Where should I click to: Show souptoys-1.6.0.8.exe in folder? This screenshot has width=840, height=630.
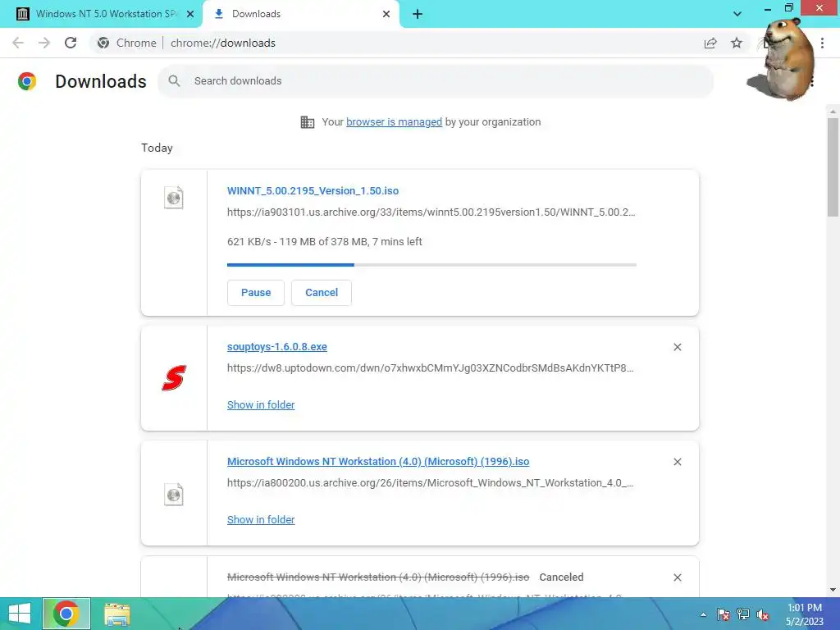coord(261,405)
